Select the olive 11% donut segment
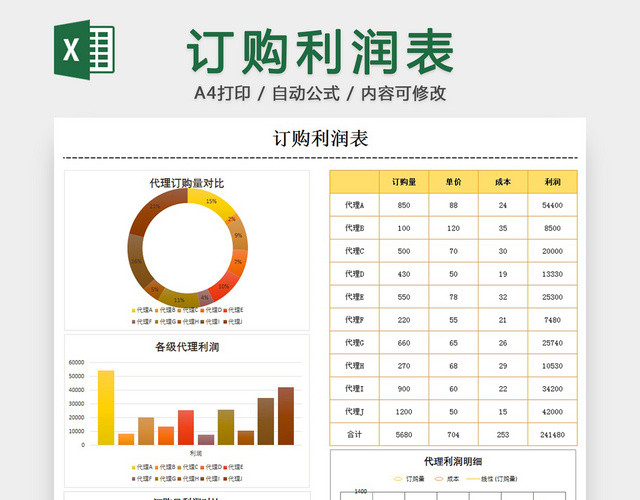 click(179, 299)
